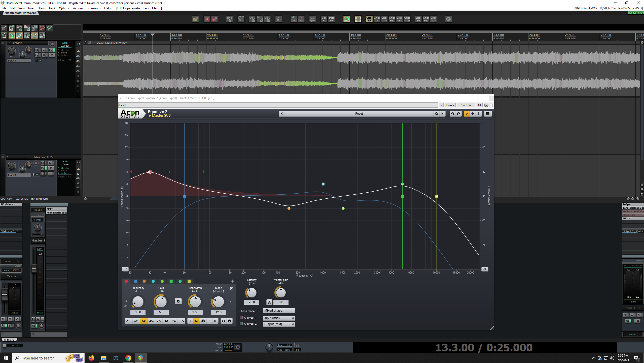Open the Options menu

click(x=64, y=8)
